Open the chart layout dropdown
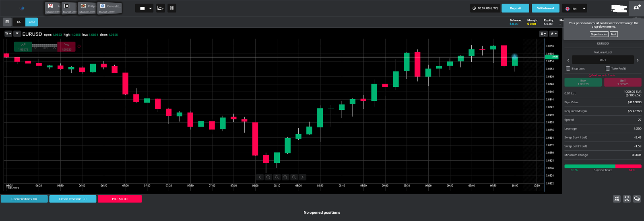Image resolution: width=644 pixels, height=221 pixels. click(x=145, y=8)
